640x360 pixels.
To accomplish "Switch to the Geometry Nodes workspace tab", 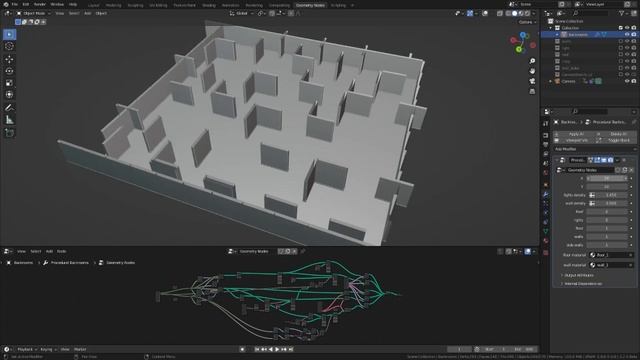I will (310, 5).
